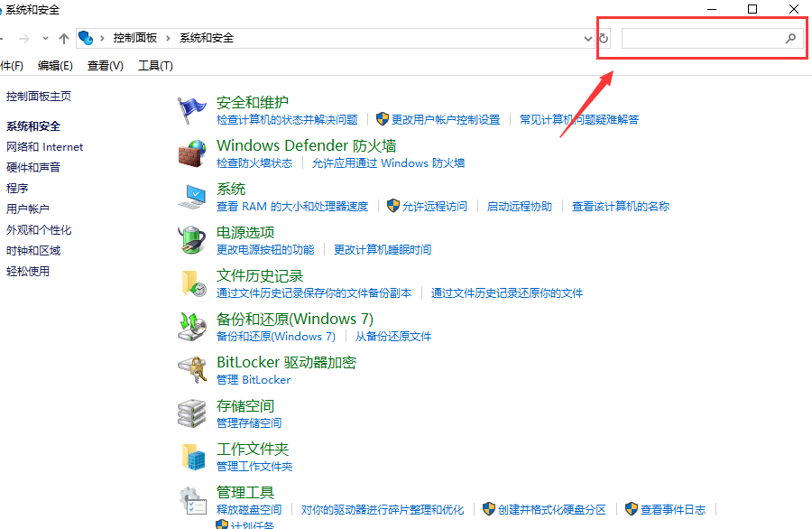The width and height of the screenshot is (812, 529).
Task: Click the File History folder clock icon
Action: pos(194,283)
